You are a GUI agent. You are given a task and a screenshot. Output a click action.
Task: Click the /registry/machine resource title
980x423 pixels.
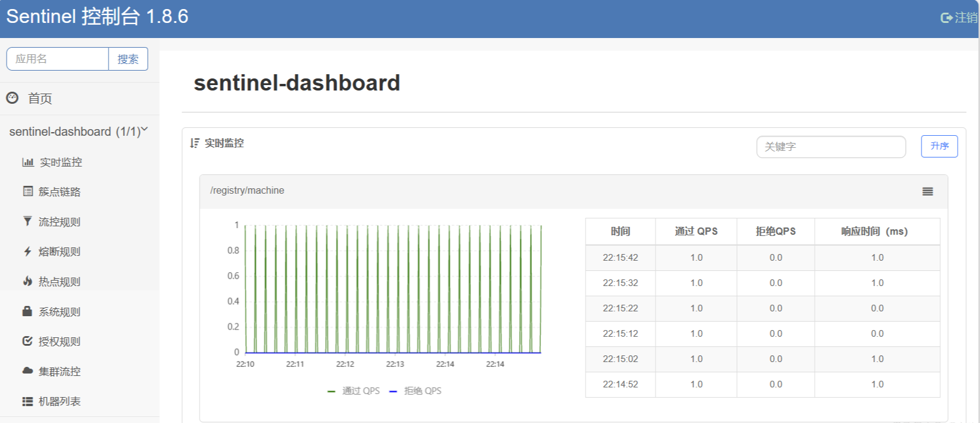[x=247, y=191]
